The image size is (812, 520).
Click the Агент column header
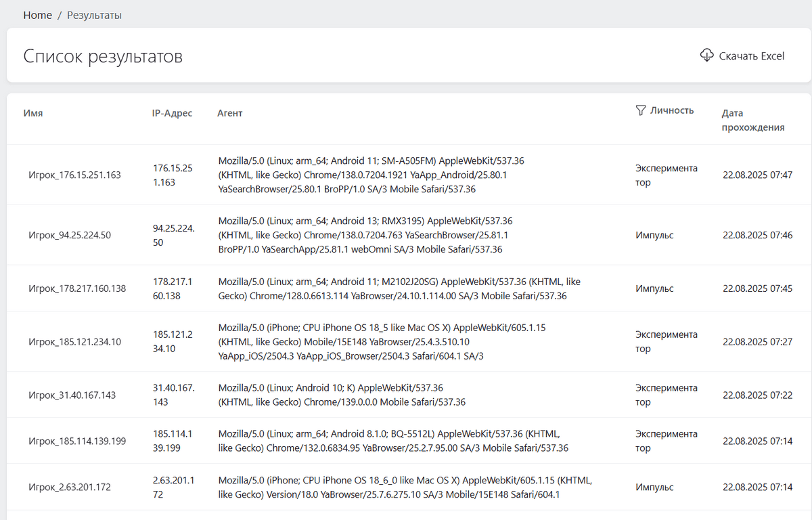[x=229, y=113]
